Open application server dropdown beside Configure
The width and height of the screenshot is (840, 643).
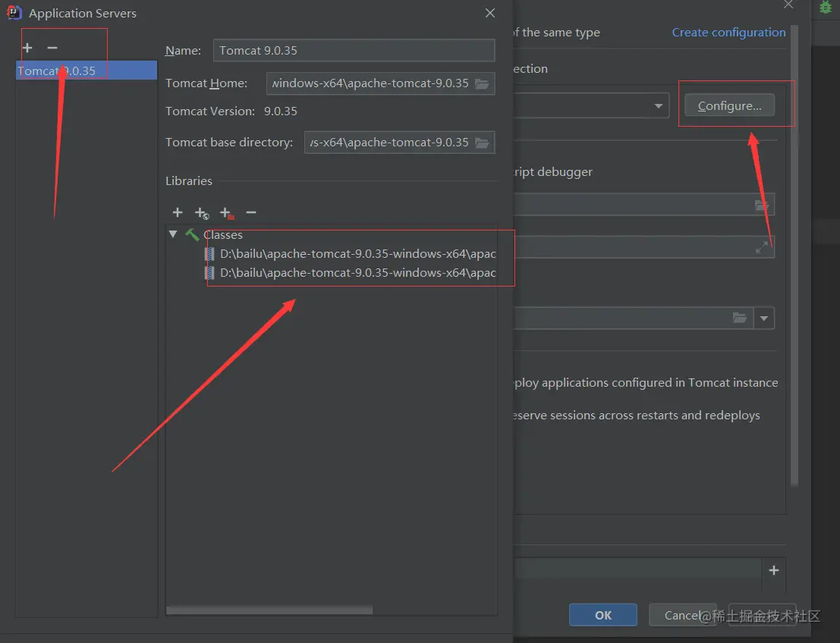659,106
